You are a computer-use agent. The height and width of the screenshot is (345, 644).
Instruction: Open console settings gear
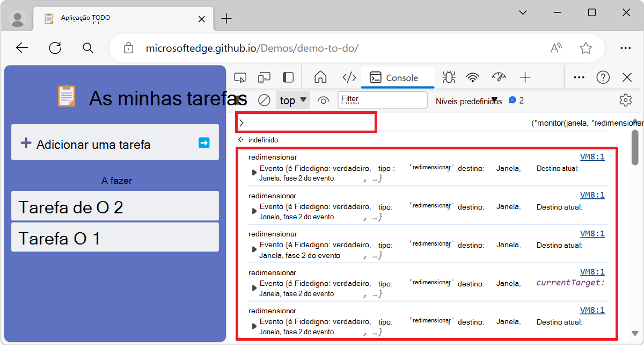[625, 100]
